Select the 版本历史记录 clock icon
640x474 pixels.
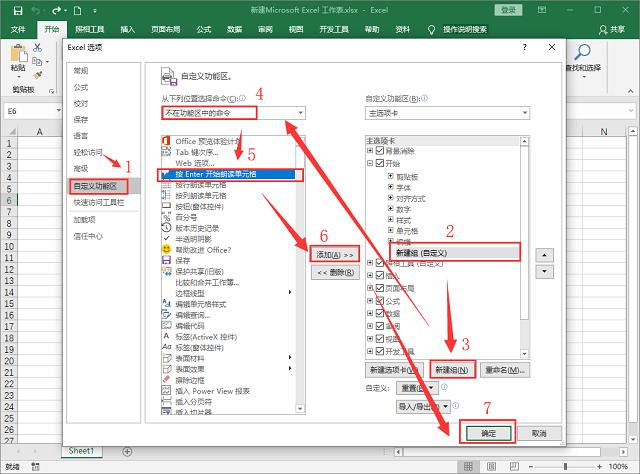pos(166,228)
